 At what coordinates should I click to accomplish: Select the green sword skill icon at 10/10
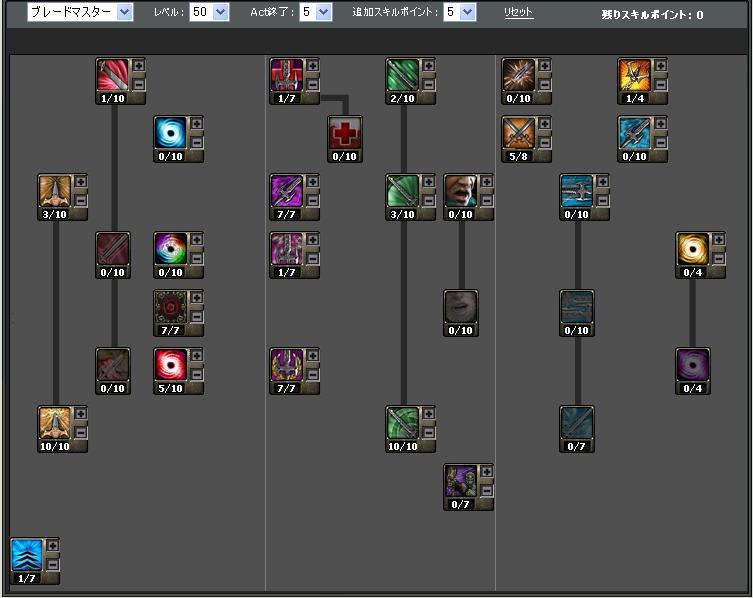403,423
